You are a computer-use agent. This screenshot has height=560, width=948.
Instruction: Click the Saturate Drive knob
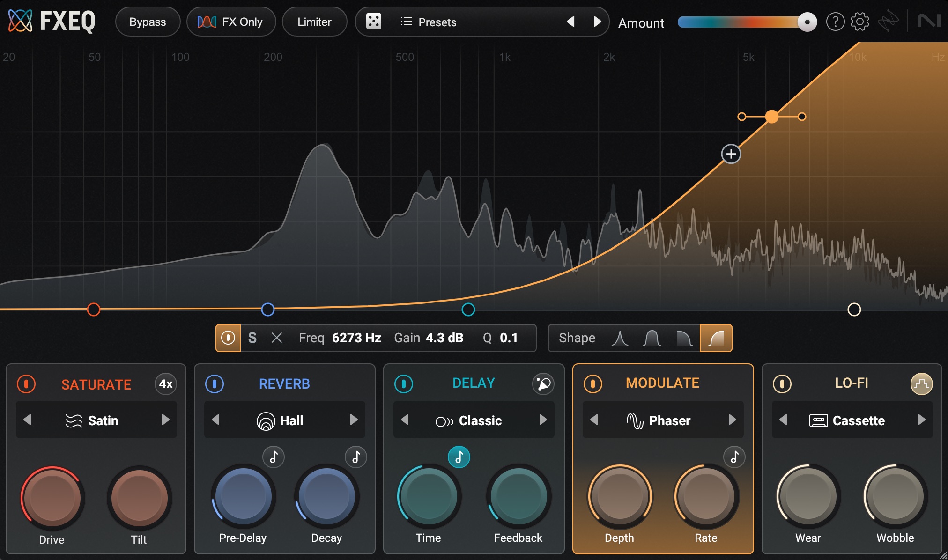[x=52, y=497]
